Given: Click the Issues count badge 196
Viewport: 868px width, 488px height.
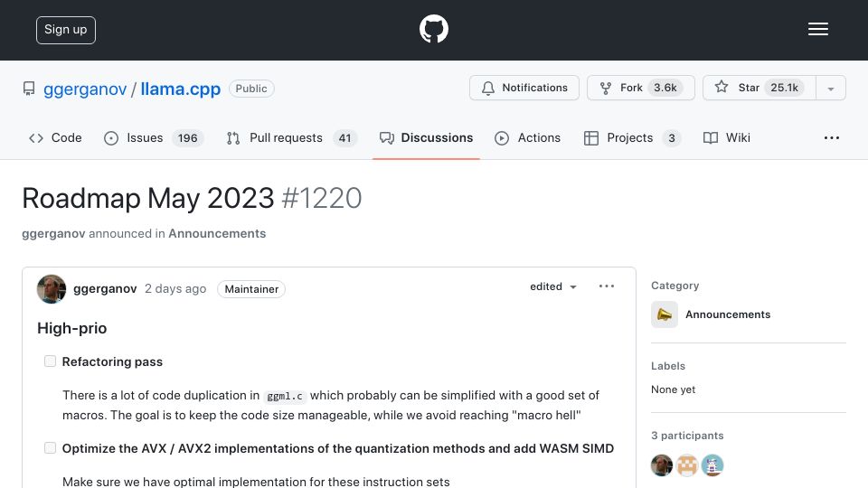Looking at the screenshot, I should 188,137.
